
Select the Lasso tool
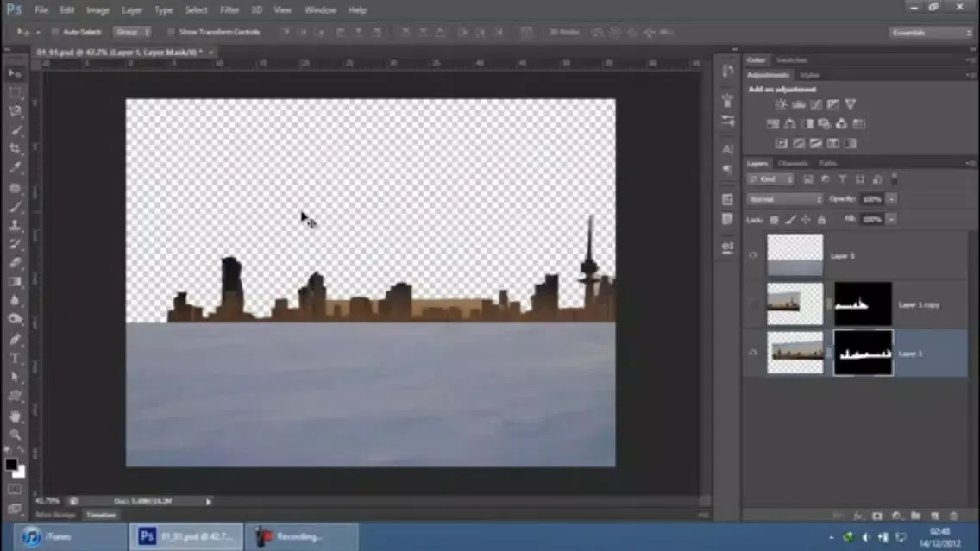point(15,111)
